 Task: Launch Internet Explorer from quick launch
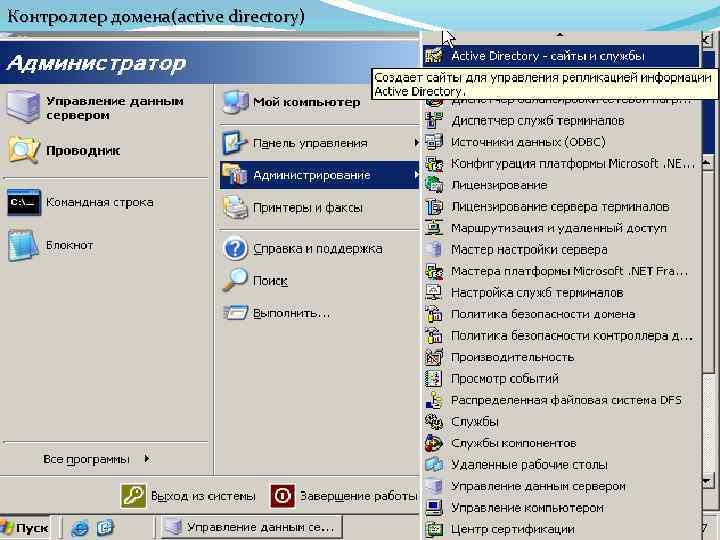(x=79, y=528)
